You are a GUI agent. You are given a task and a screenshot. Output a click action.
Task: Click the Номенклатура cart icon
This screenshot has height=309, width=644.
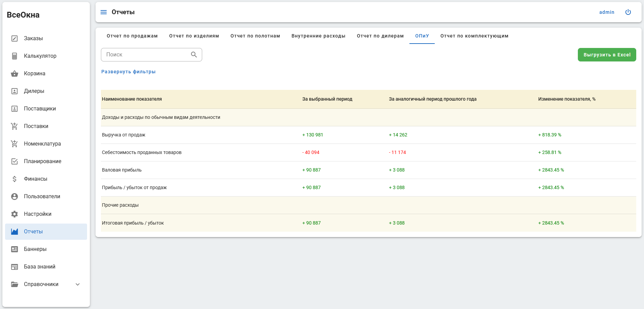coord(15,144)
